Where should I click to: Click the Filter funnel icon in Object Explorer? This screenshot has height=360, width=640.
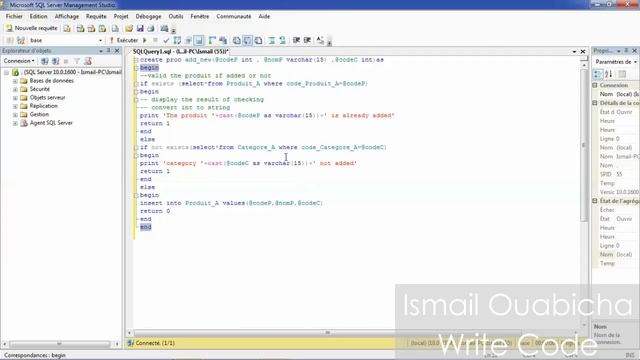(x=77, y=61)
